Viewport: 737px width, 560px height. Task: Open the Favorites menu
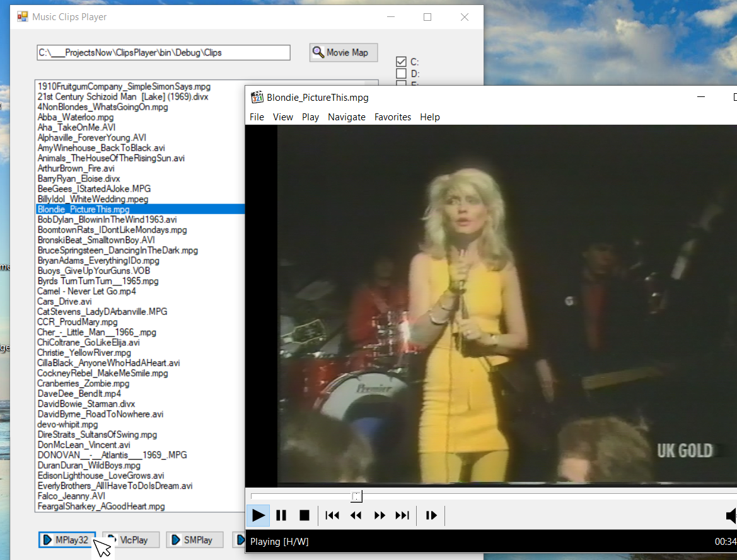point(393,117)
